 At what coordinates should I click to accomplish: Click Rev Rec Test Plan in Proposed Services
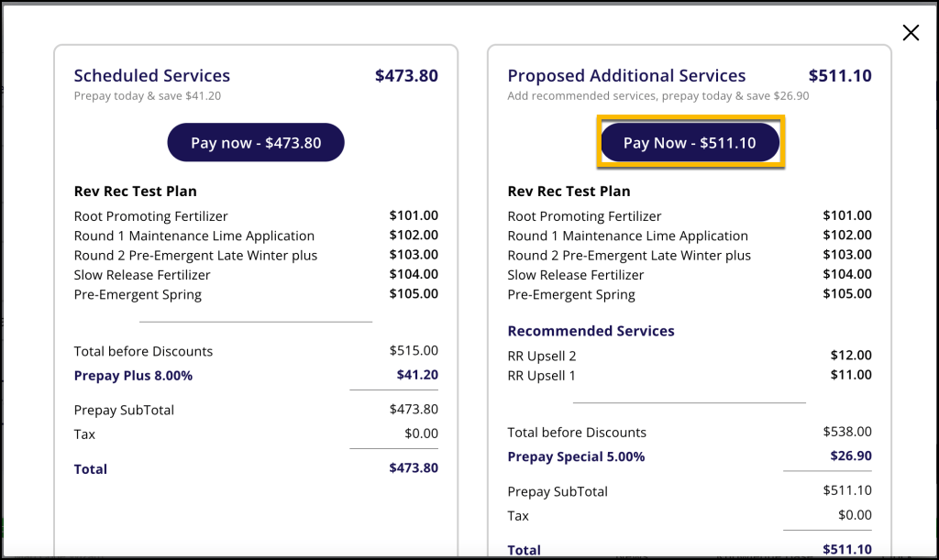[x=569, y=192]
